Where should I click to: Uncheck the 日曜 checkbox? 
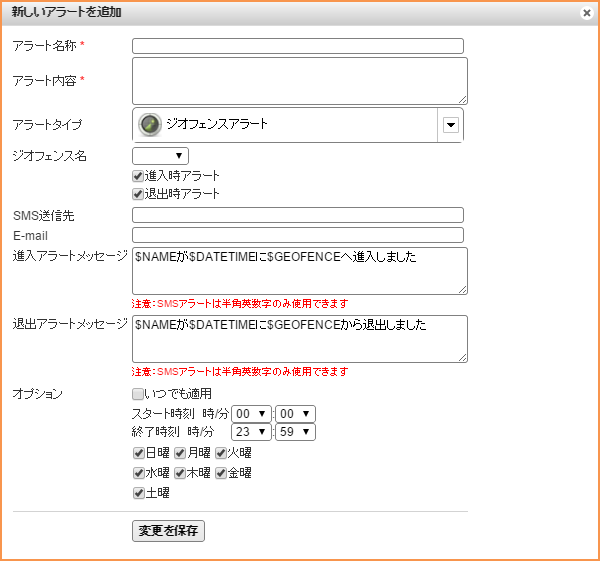coord(139,453)
